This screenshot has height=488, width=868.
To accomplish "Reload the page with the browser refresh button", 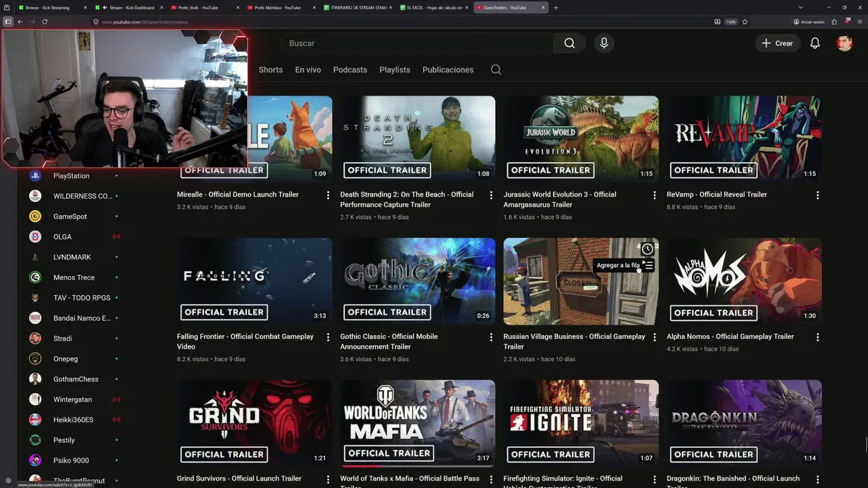I will pos(45,22).
